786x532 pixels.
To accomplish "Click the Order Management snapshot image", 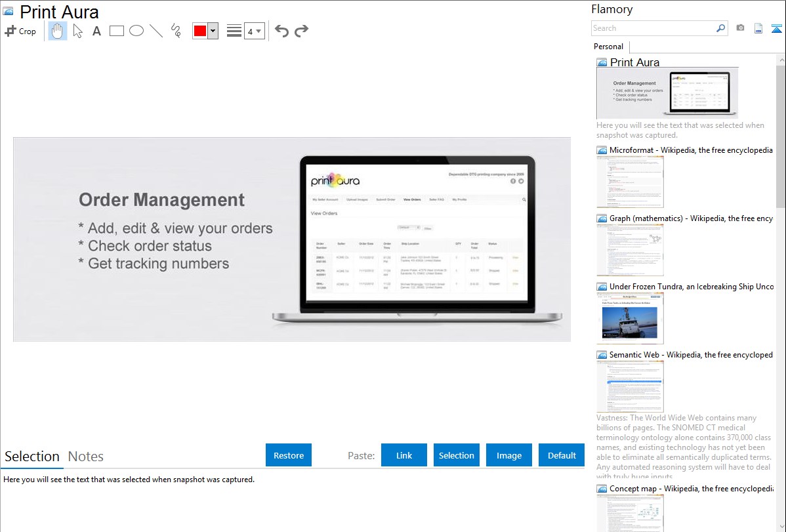I will pos(292,239).
